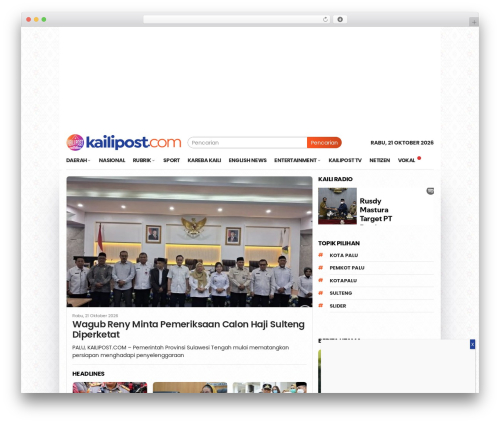
Task: Expand the RUBRIK dropdown menu
Action: tap(144, 160)
